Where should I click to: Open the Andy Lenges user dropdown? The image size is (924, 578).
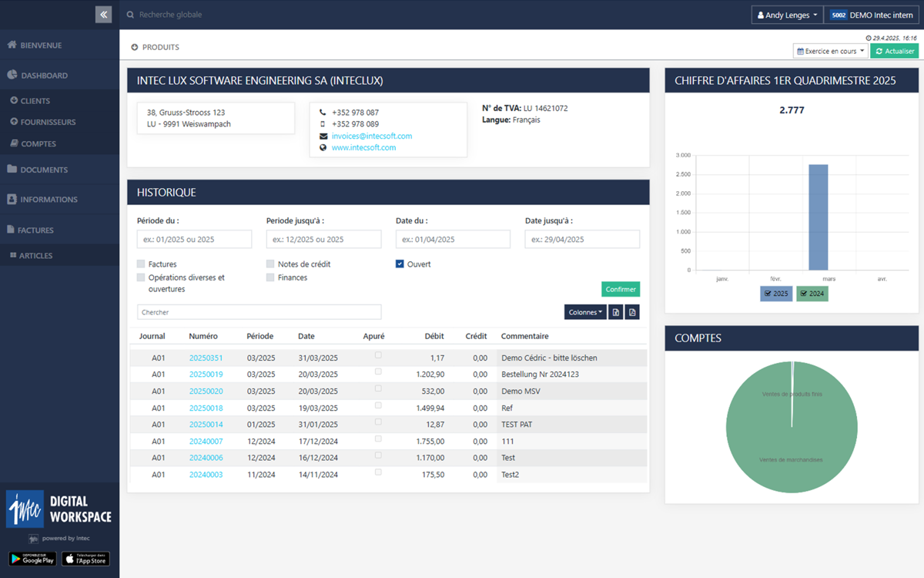(x=787, y=15)
